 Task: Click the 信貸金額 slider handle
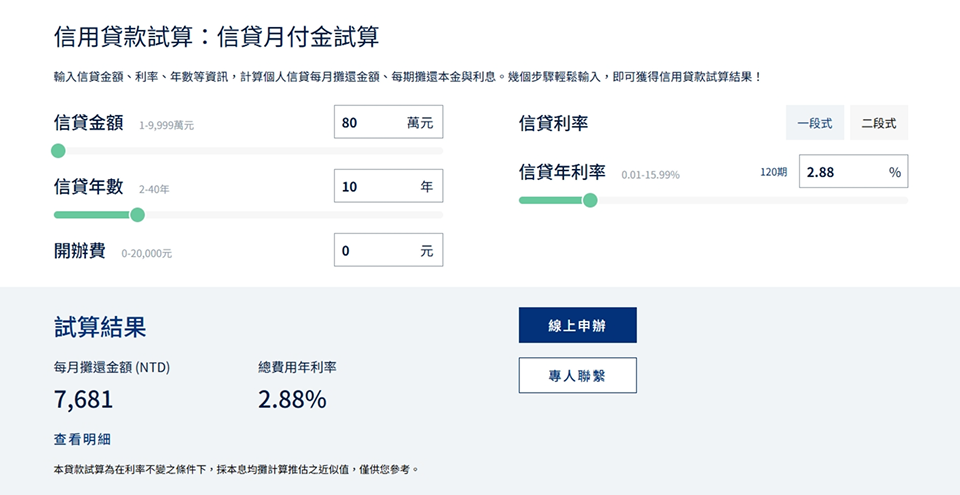click(x=58, y=151)
